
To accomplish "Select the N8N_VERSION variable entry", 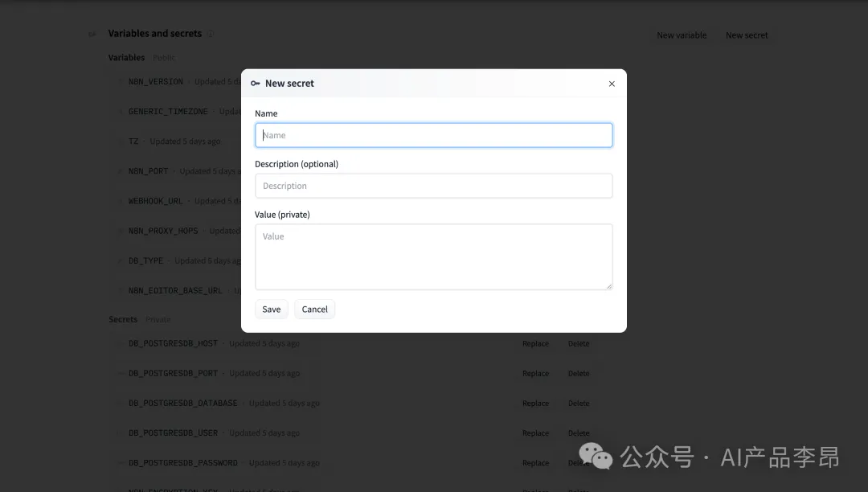I will 156,82.
